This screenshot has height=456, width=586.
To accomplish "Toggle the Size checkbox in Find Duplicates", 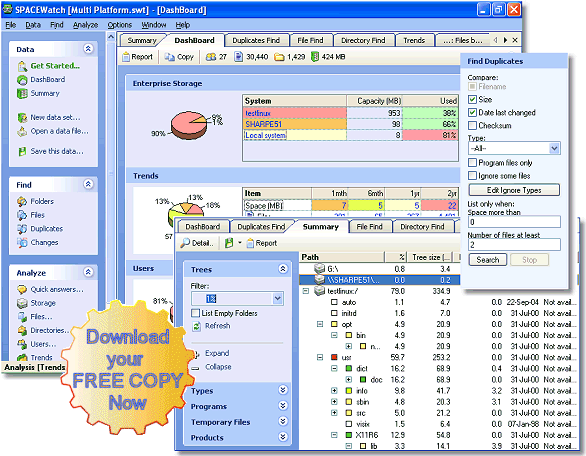I will point(472,100).
